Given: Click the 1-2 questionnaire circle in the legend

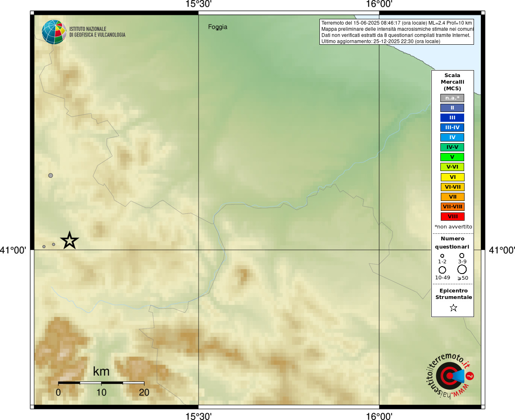Looking at the screenshot, I should 442,256.
